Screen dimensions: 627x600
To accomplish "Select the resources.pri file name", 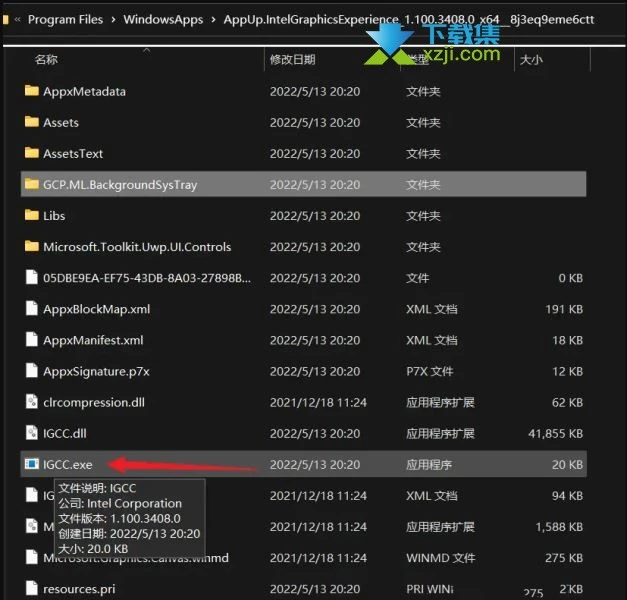I will pos(79,589).
